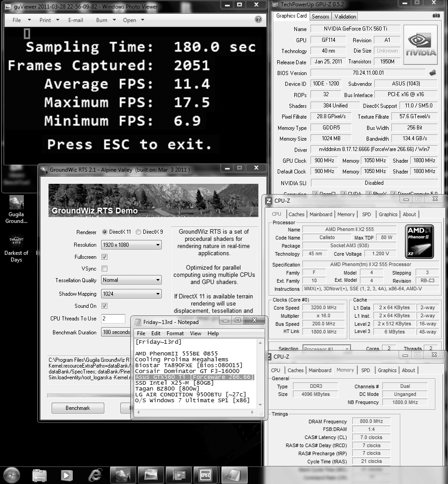The image size is (448, 484).
Task: Click the GroundWiz RTS Demo banner image
Action: click(x=153, y=200)
